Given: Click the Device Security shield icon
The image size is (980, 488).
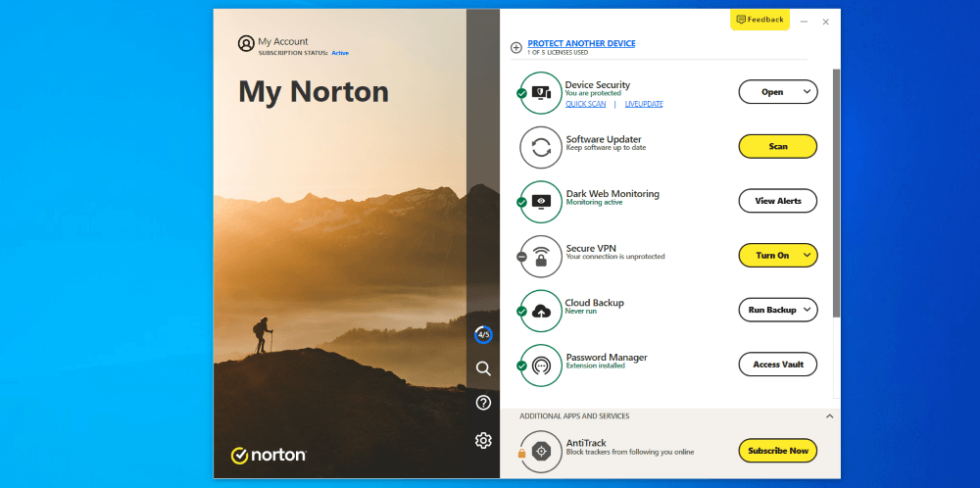Looking at the screenshot, I should (541, 92).
